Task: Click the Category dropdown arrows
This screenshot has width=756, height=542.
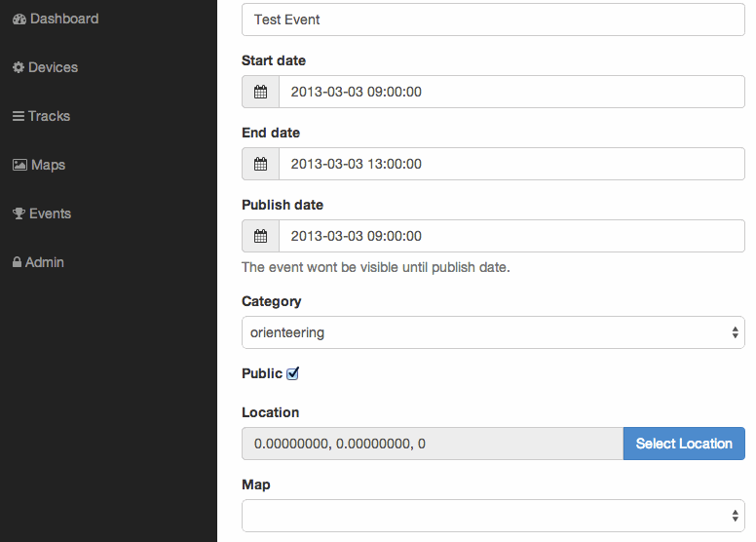Action: tap(735, 332)
